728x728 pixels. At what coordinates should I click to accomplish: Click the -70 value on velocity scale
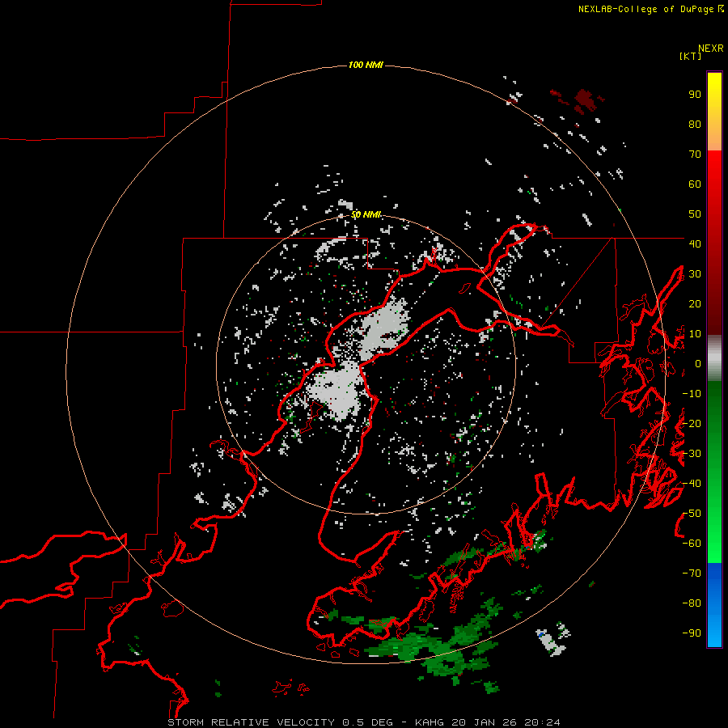692,574
